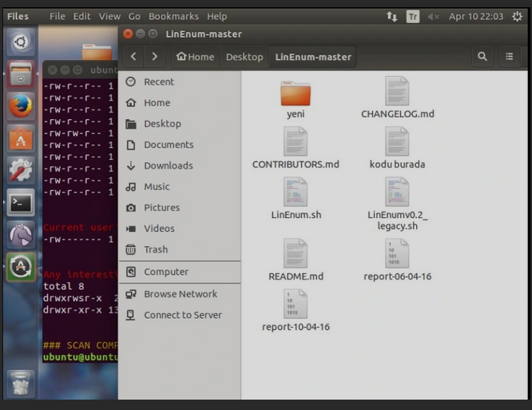
Task: Click the orange folder on the desktop
Action: click(x=97, y=52)
